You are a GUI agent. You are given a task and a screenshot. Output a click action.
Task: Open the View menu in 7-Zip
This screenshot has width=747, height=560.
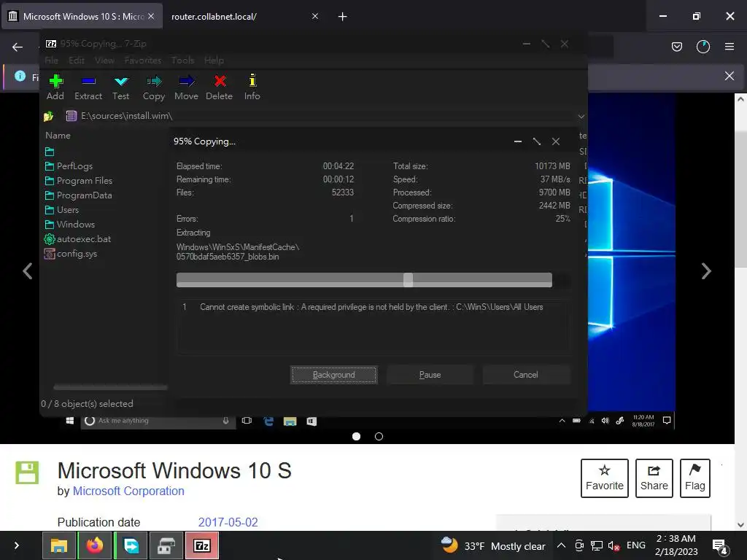pyautogui.click(x=104, y=60)
